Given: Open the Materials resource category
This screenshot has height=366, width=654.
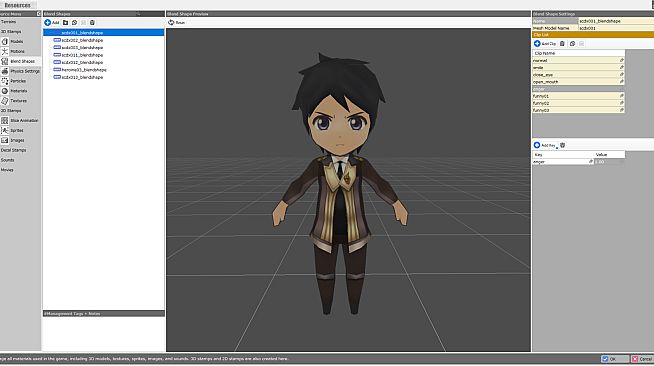Looking at the screenshot, I should (x=20, y=91).
